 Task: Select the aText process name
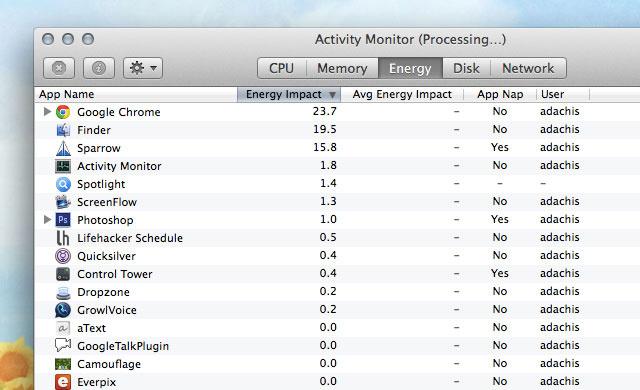91,328
